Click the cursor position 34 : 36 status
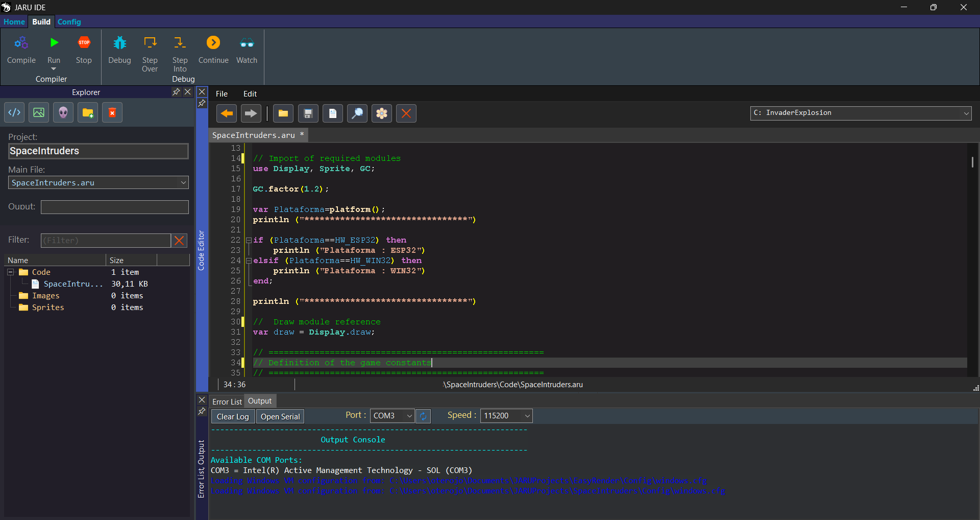 [x=234, y=385]
